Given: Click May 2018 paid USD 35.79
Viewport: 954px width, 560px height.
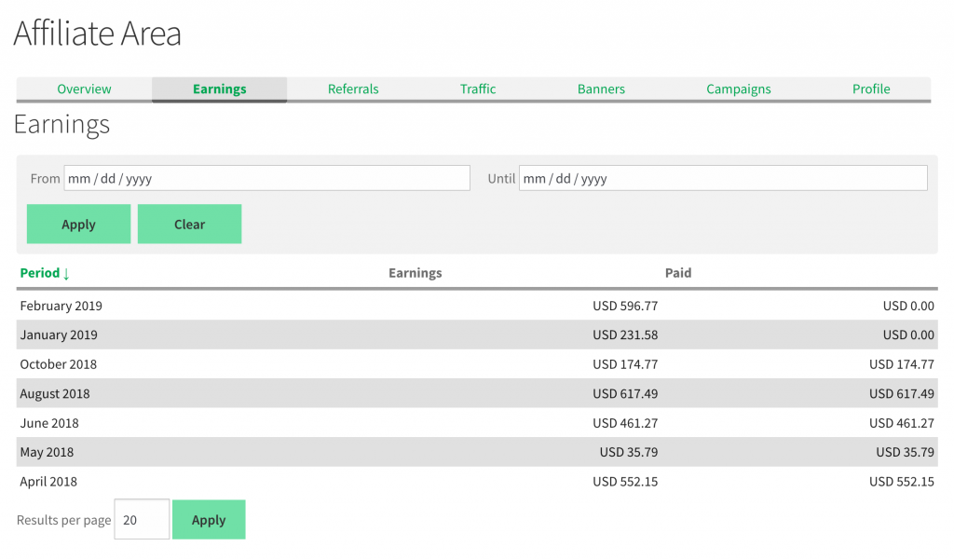Looking at the screenshot, I should click(905, 452).
